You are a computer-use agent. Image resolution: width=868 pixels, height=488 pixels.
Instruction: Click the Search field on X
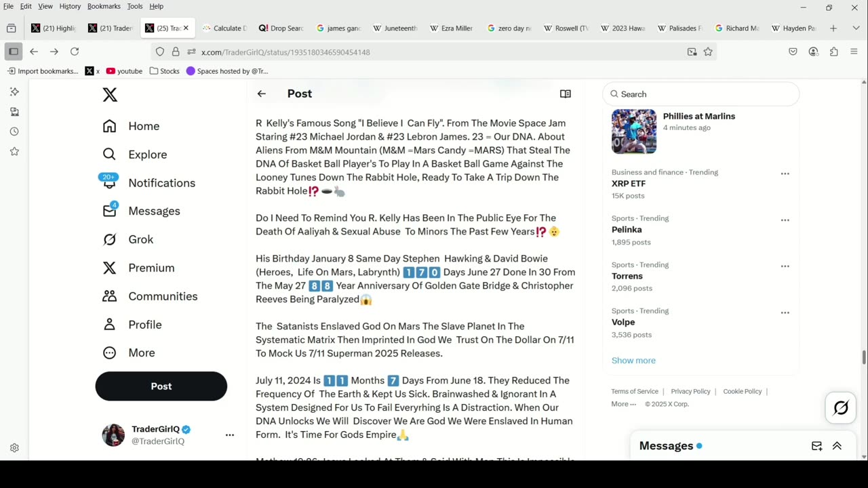point(701,94)
